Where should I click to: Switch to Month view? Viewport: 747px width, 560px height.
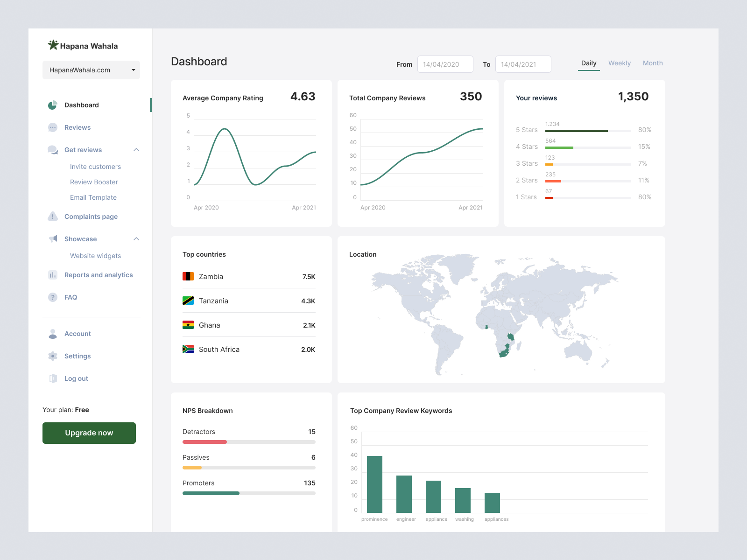pyautogui.click(x=653, y=63)
